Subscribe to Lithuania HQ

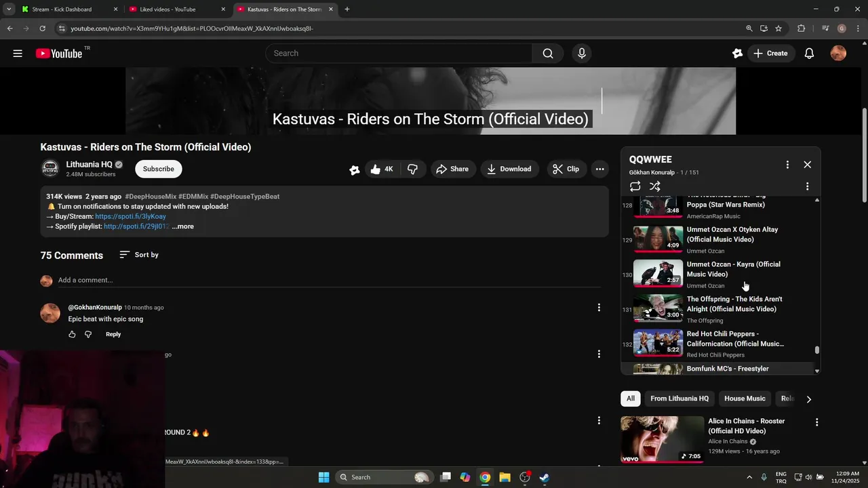159,169
